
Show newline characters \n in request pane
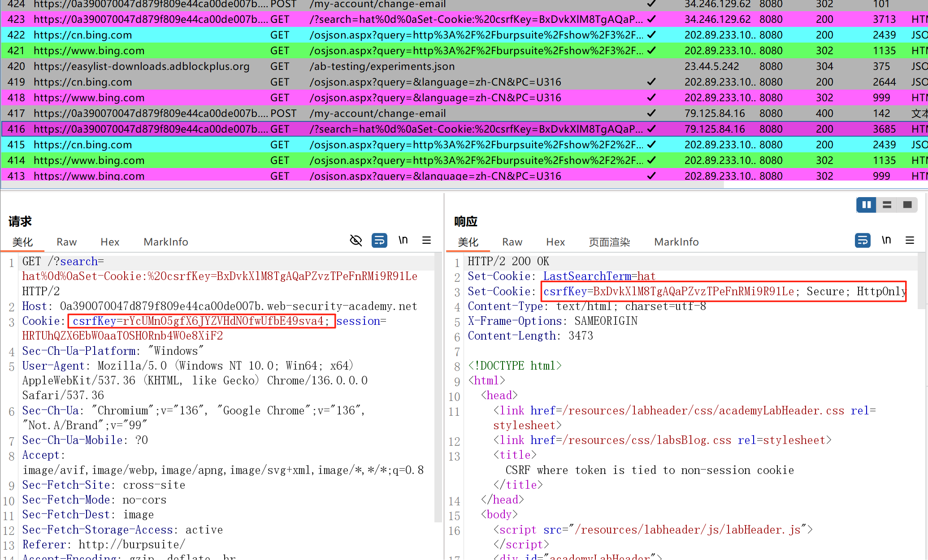coord(403,241)
